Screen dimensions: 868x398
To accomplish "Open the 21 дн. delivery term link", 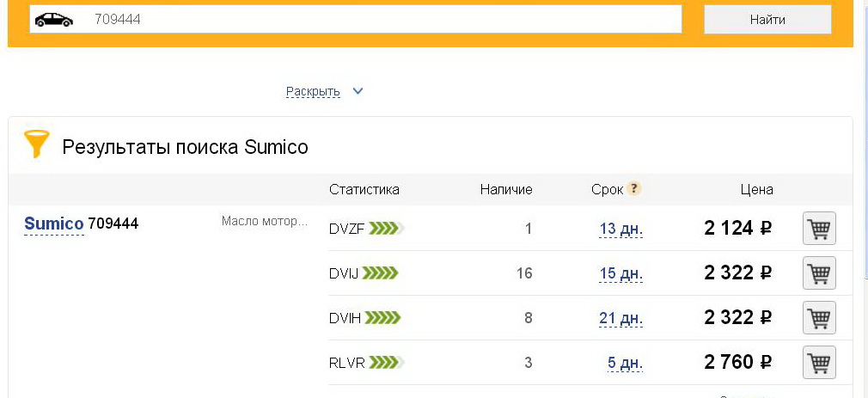I will click(620, 318).
